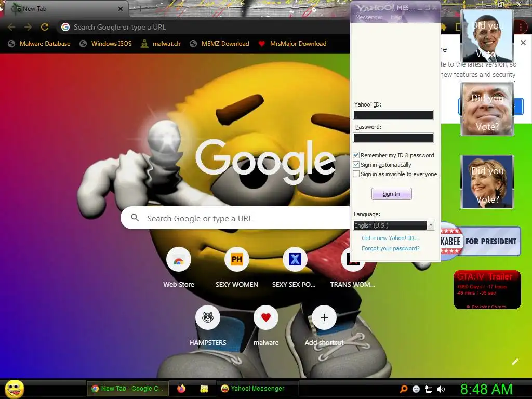Click the Yahoo! ID field
This screenshot has height=399, width=532.
[x=393, y=115]
